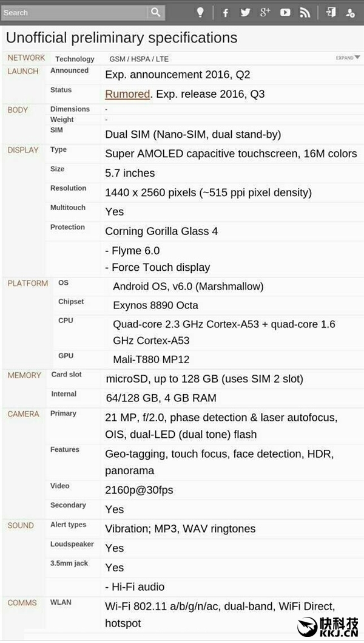
Task: Open the tips lightbulb icon
Action: pyautogui.click(x=200, y=12)
